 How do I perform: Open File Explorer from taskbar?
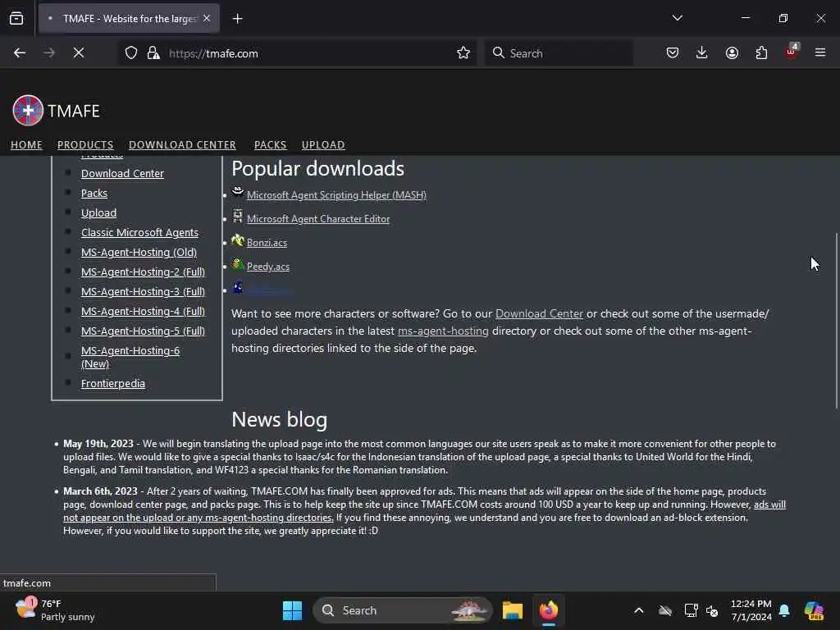(x=513, y=610)
